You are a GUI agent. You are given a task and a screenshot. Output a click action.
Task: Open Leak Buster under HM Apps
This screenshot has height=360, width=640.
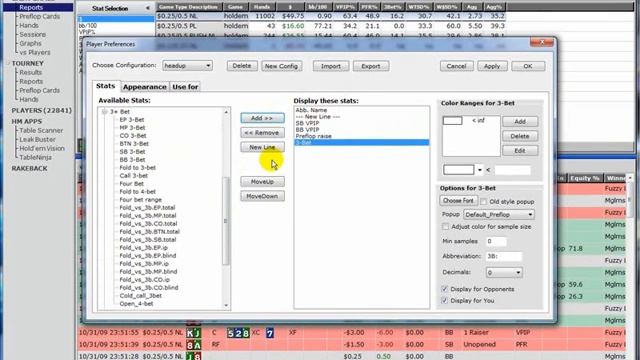click(38, 140)
